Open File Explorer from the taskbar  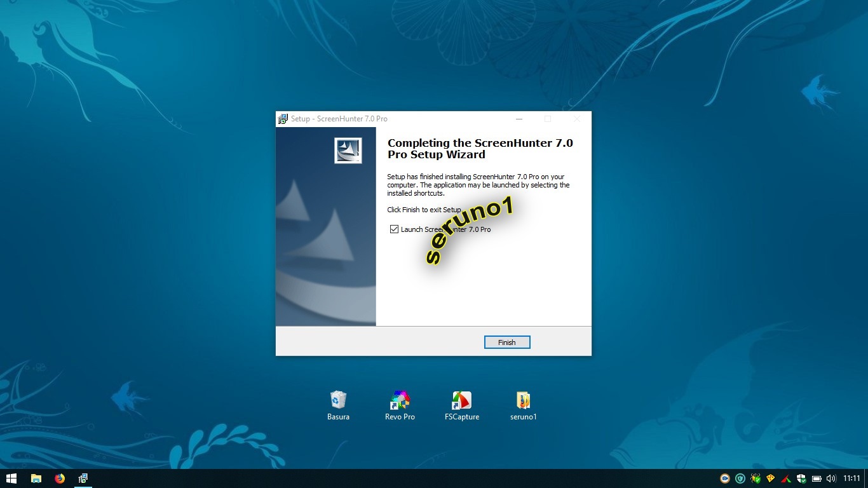[36, 478]
